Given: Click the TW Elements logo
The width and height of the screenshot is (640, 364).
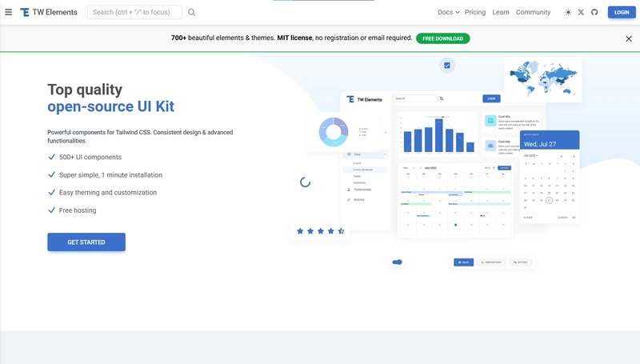Looking at the screenshot, I should pos(49,12).
